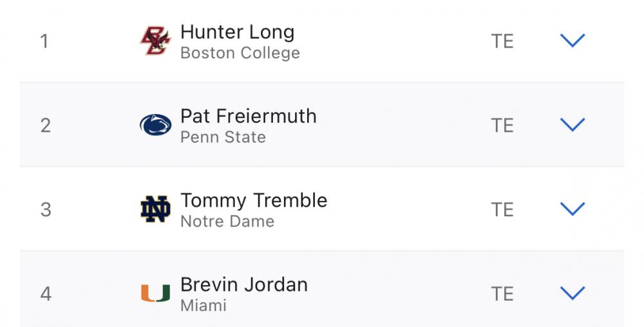
Task: Open Hunter Long's player name link
Action: click(237, 32)
